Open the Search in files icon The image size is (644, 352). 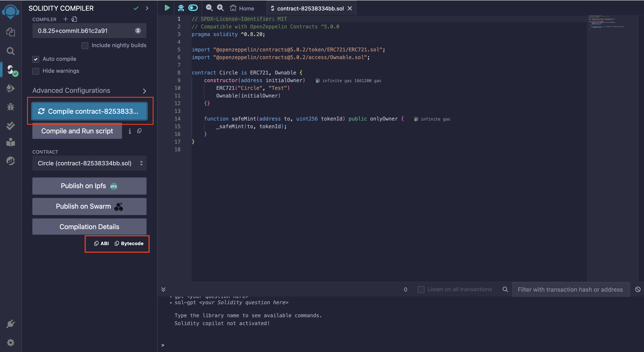click(x=10, y=51)
